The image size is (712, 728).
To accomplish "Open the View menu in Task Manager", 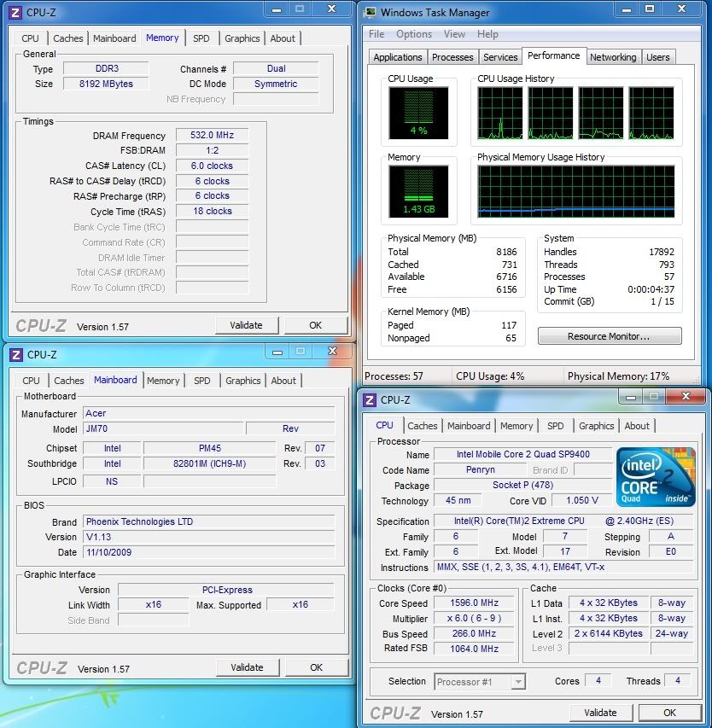I will pyautogui.click(x=454, y=34).
